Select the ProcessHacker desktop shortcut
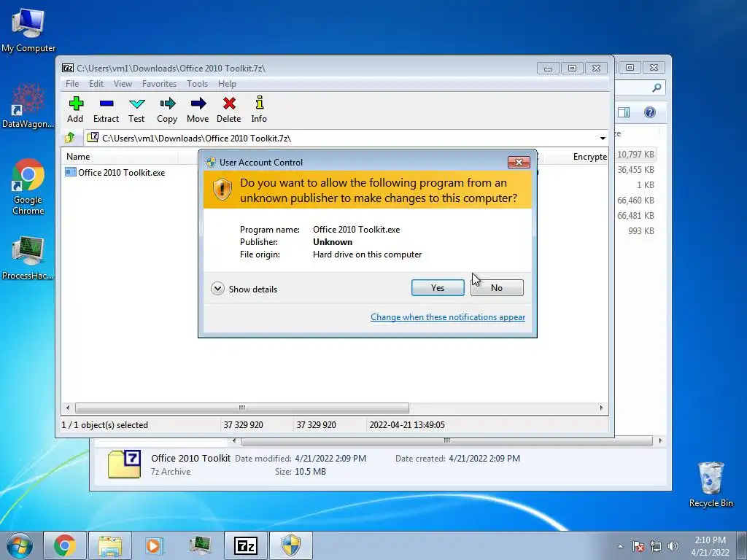This screenshot has height=560, width=747. pos(28,257)
